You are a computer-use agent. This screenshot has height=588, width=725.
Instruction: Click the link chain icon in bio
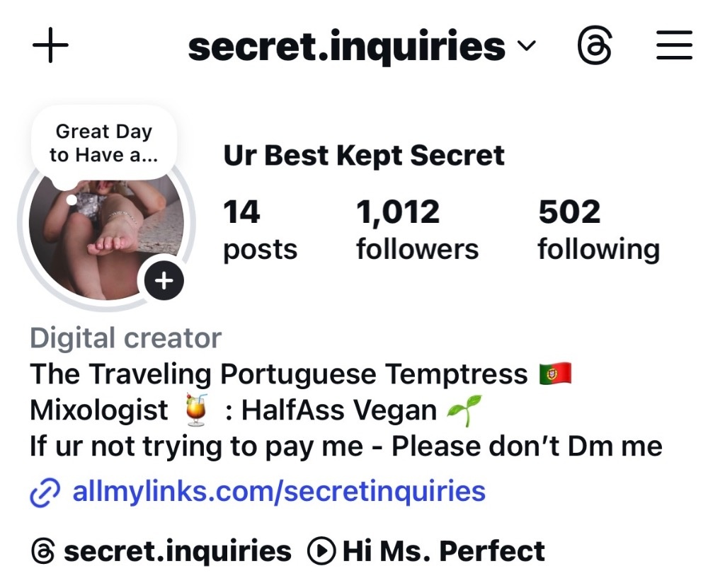45,493
